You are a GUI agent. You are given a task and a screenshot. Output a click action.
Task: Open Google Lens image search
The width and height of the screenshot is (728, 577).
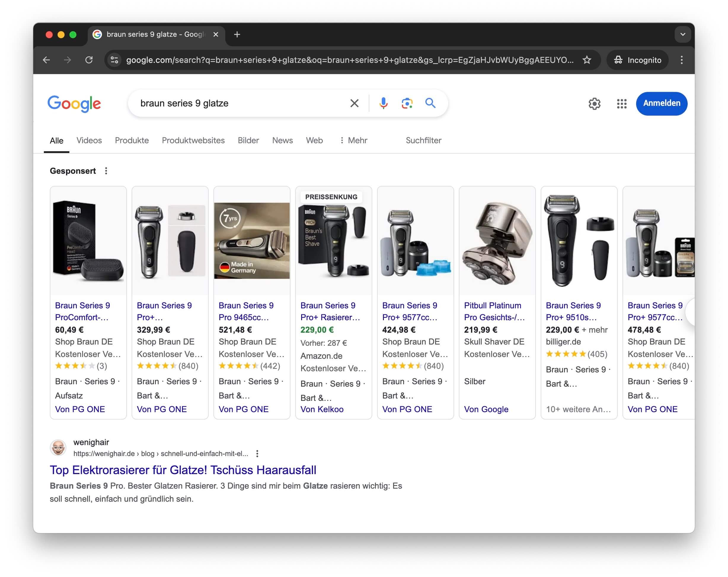tap(407, 103)
